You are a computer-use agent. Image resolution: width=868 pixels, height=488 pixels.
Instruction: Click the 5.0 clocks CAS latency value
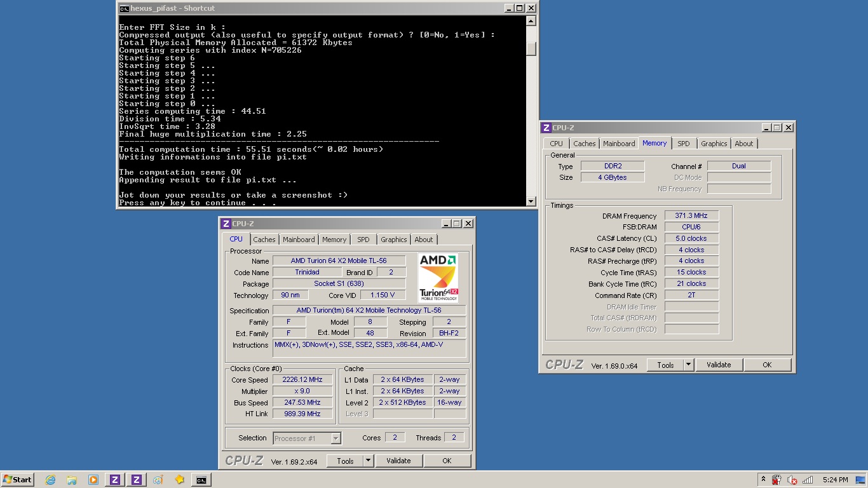[691, 238]
